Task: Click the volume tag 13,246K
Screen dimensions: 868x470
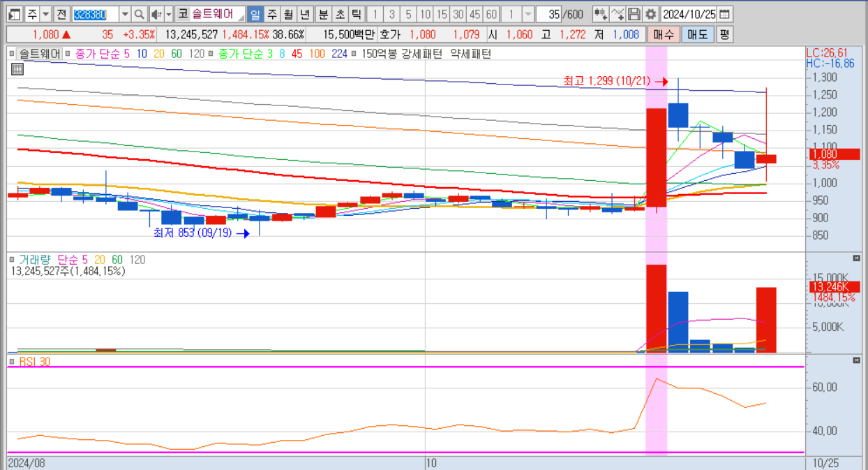Action: (x=835, y=286)
